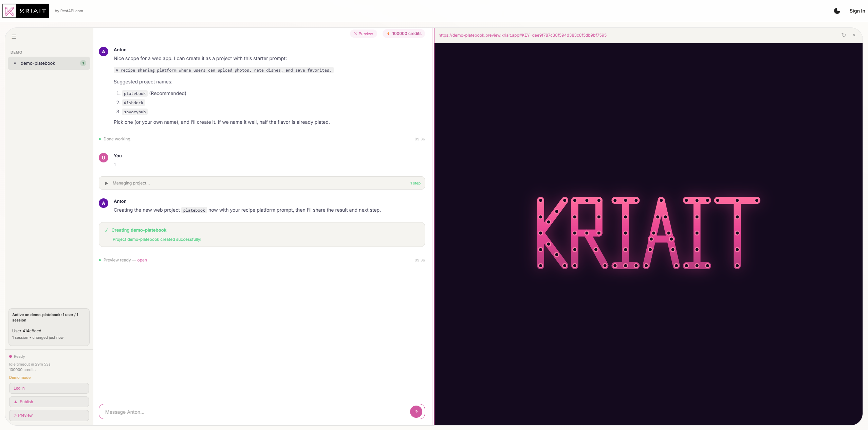Click the preview URL address bar

coord(522,35)
